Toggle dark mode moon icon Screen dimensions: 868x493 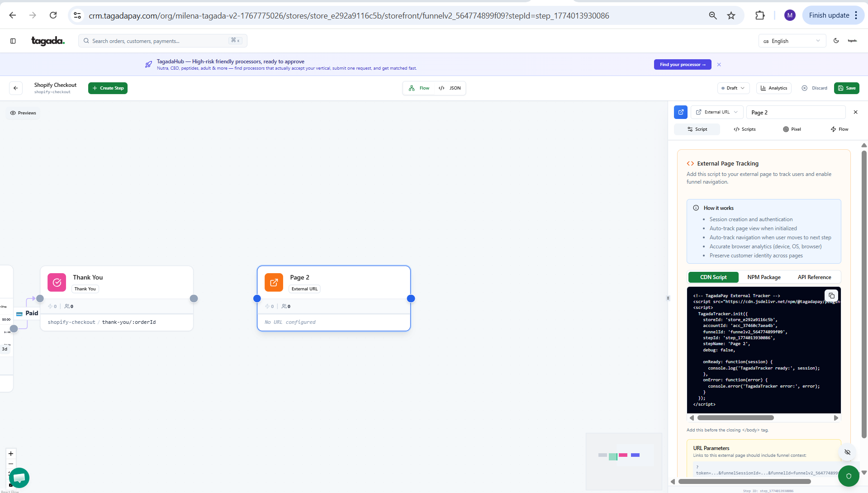[836, 41]
